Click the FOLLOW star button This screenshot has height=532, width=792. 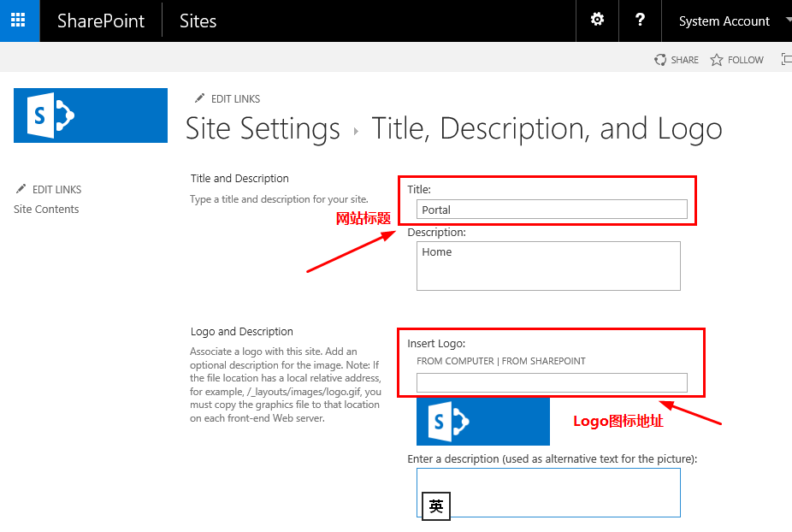click(x=737, y=60)
